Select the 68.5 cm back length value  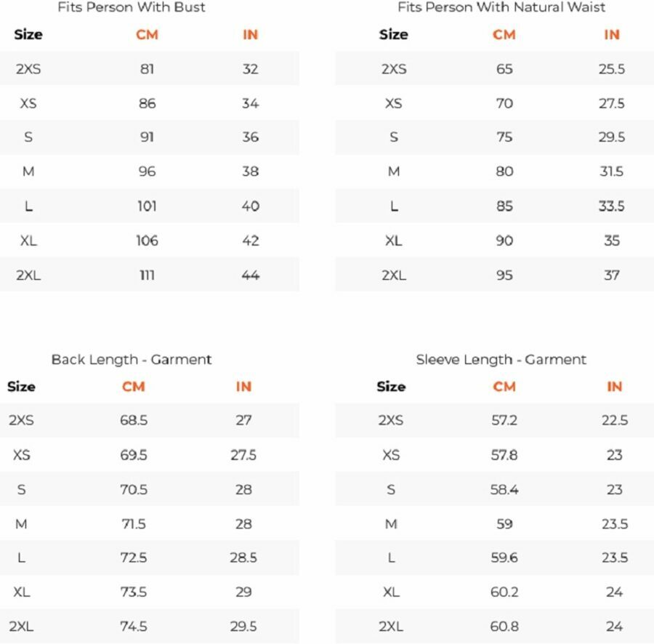click(134, 420)
